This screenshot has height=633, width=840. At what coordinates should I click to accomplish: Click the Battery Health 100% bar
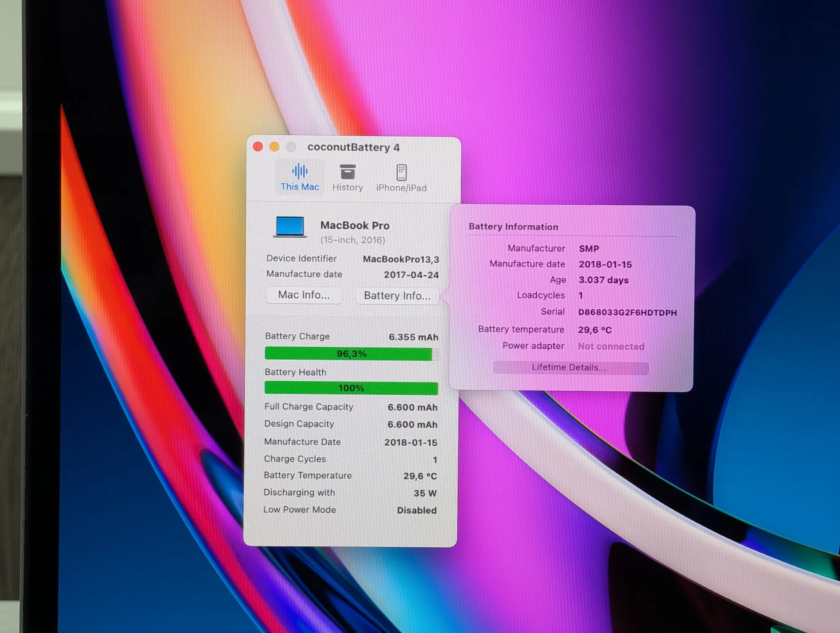[x=351, y=388]
